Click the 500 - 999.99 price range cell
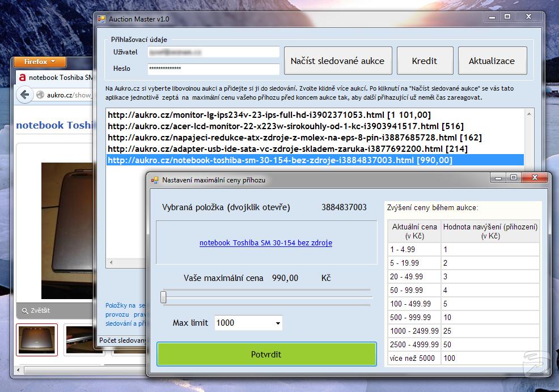The image size is (559, 392). tap(414, 317)
